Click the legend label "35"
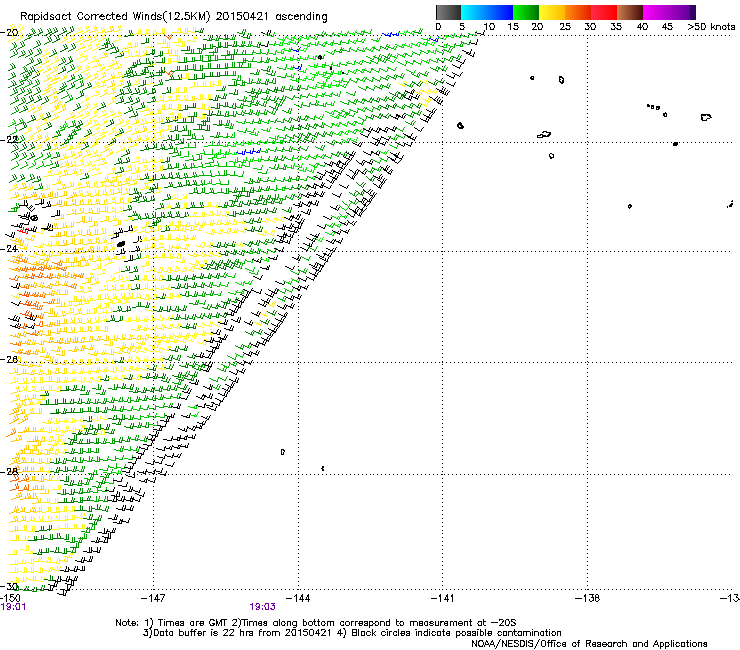Screen dimensions: 740x650 (616, 27)
